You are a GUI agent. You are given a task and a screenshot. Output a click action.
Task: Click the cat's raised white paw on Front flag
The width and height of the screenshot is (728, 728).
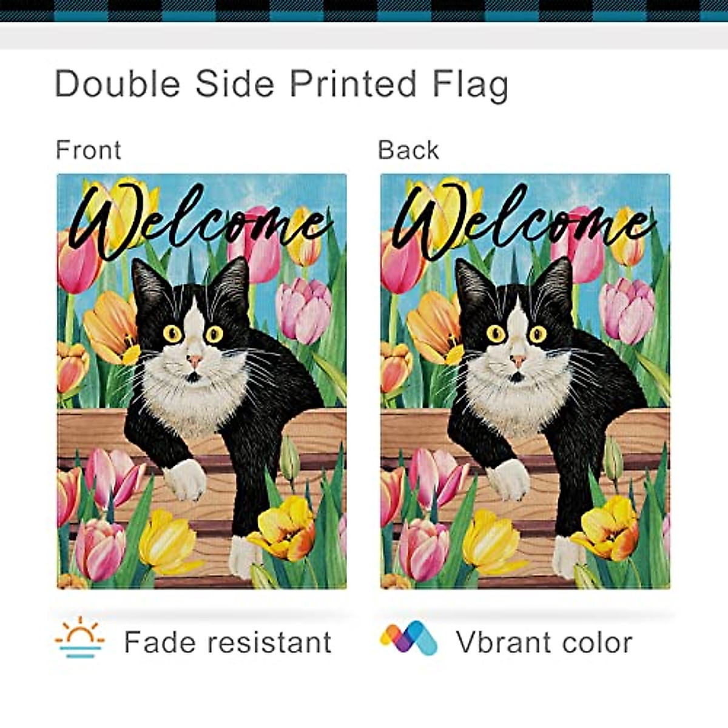click(185, 478)
